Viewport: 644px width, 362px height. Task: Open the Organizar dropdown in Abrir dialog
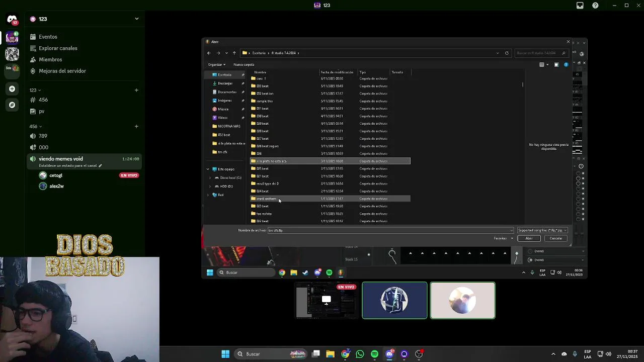217,64
